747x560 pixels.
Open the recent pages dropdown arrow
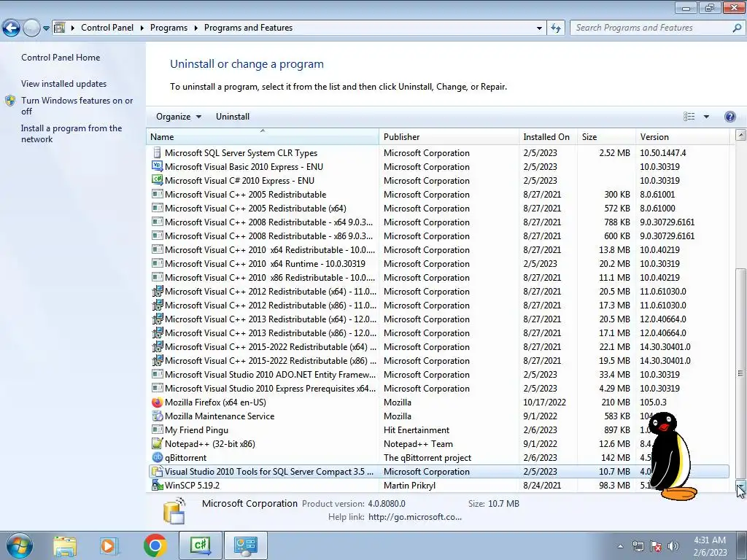click(x=46, y=28)
